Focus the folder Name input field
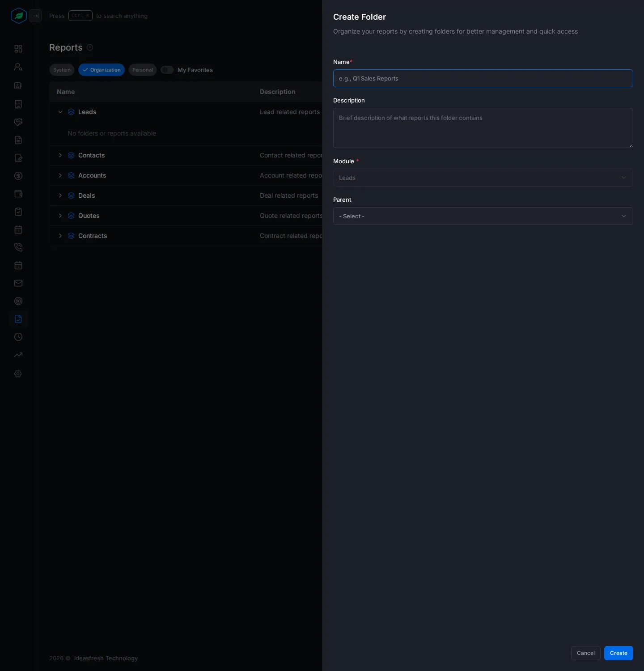The width and height of the screenshot is (644, 671). click(x=483, y=78)
